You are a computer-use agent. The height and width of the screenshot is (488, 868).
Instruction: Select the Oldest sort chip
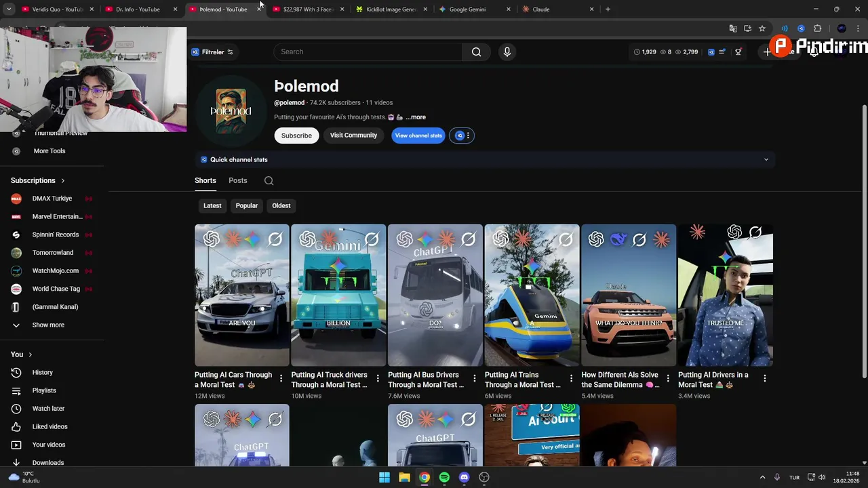pyautogui.click(x=281, y=205)
